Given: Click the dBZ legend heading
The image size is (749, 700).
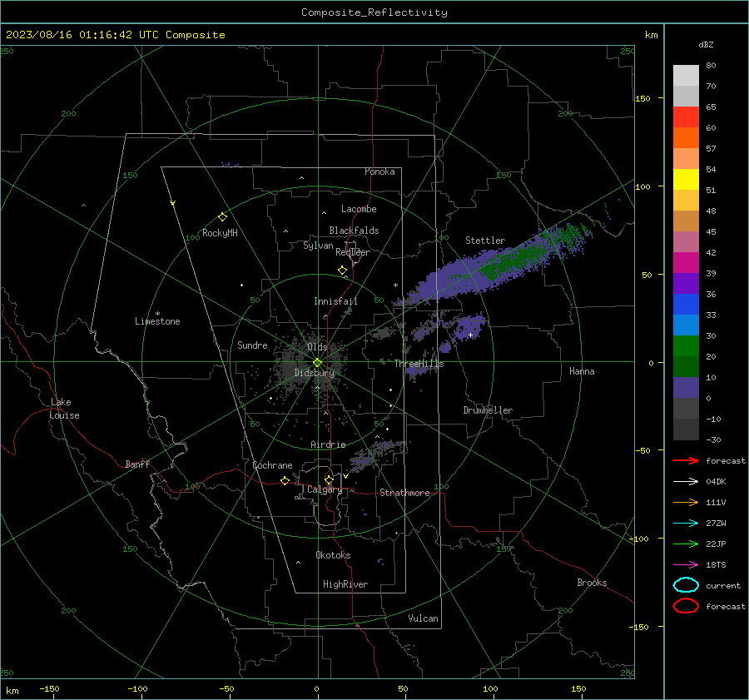Looking at the screenshot, I should (x=706, y=44).
